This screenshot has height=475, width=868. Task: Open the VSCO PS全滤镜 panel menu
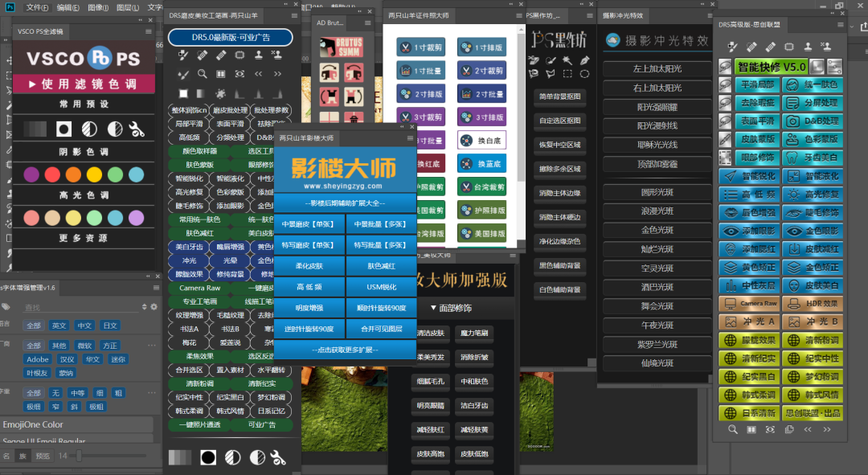149,31
